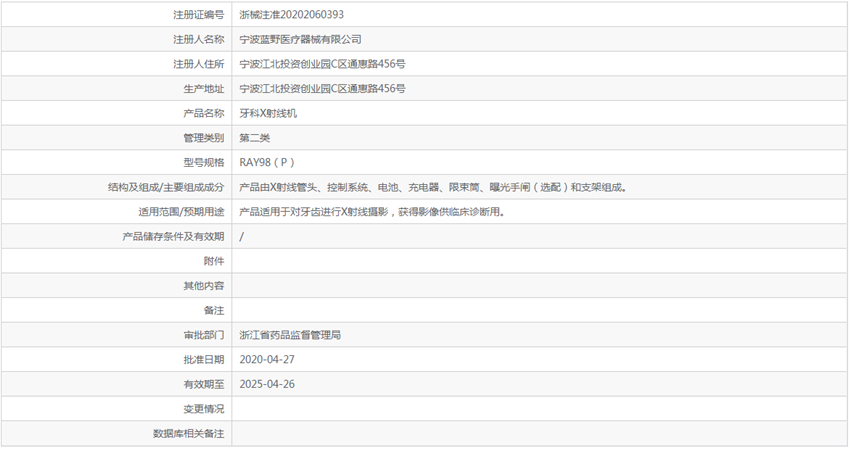Select model value RAY98（P）

(268, 162)
